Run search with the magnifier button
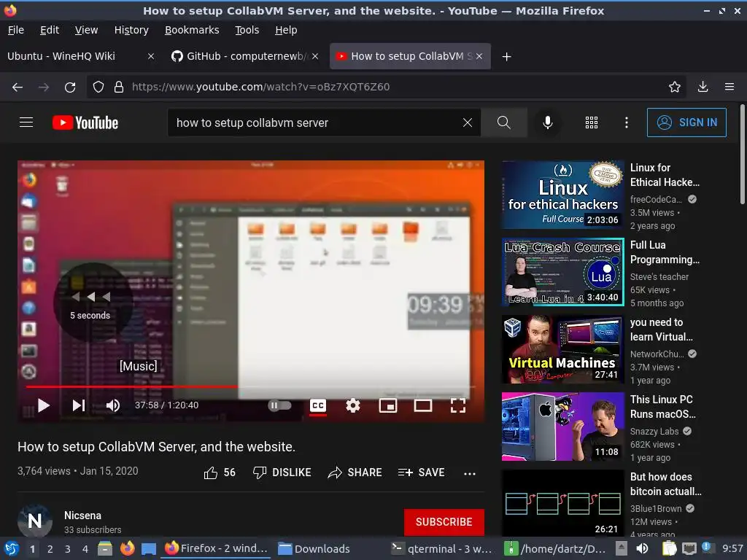This screenshot has width=747, height=560. click(x=504, y=122)
